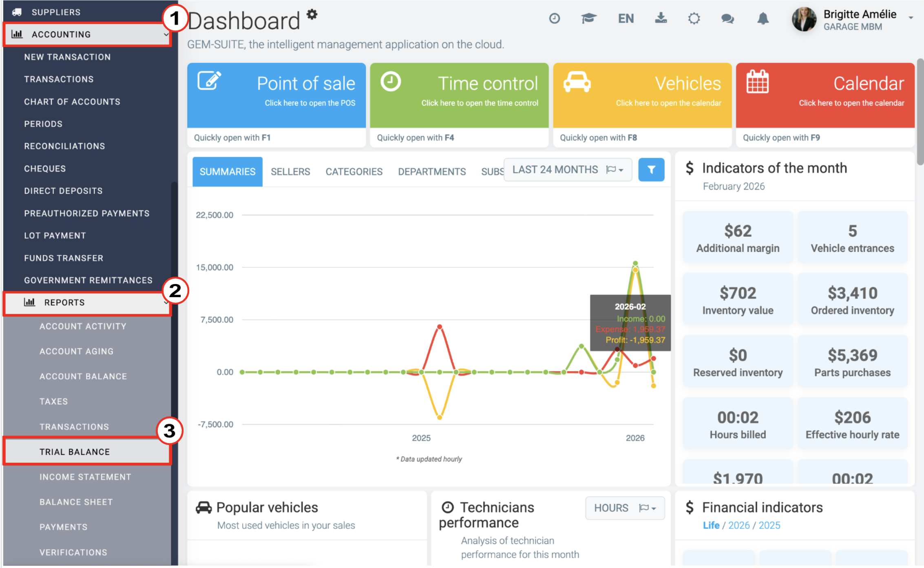The height and width of the screenshot is (568, 924).
Task: Click the download icon in header
Action: pyautogui.click(x=661, y=18)
